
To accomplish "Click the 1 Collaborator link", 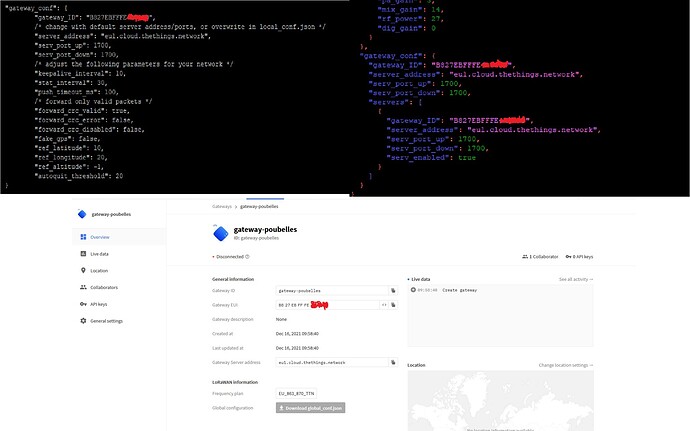I will 541,256.
